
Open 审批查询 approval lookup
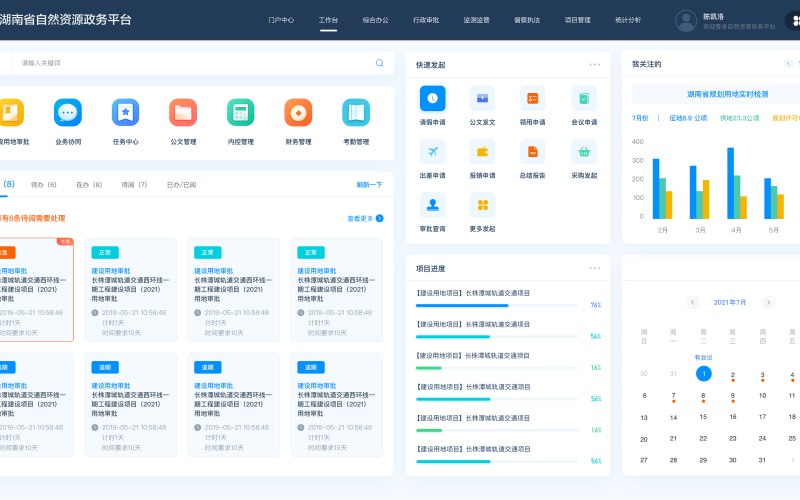pyautogui.click(x=433, y=205)
